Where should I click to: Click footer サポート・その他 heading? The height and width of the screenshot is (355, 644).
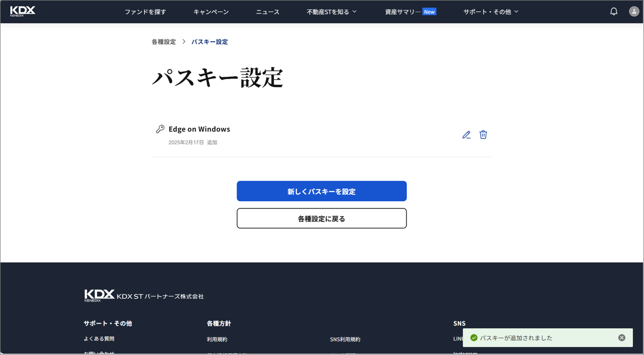point(108,323)
